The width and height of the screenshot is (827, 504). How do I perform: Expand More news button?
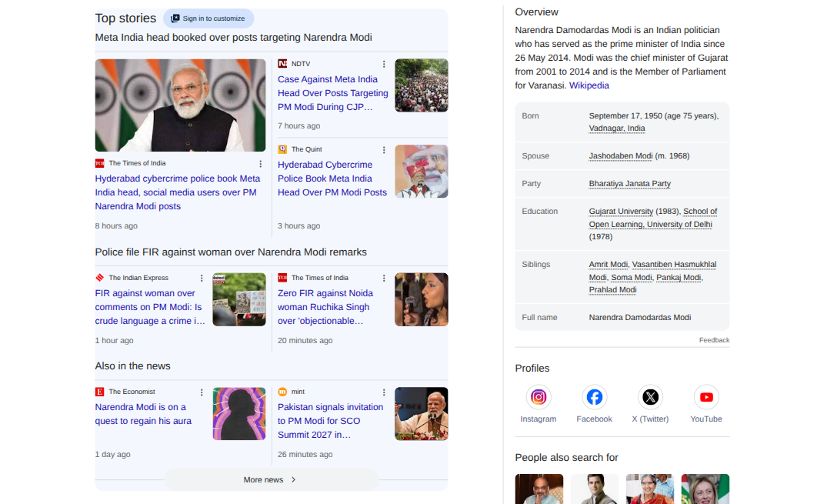click(x=271, y=479)
